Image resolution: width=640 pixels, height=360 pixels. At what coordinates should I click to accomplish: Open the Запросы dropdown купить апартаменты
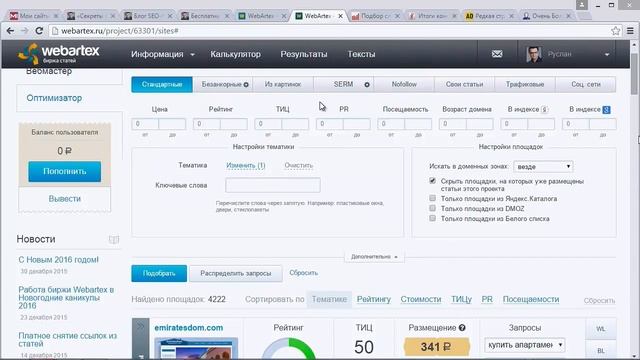524,345
